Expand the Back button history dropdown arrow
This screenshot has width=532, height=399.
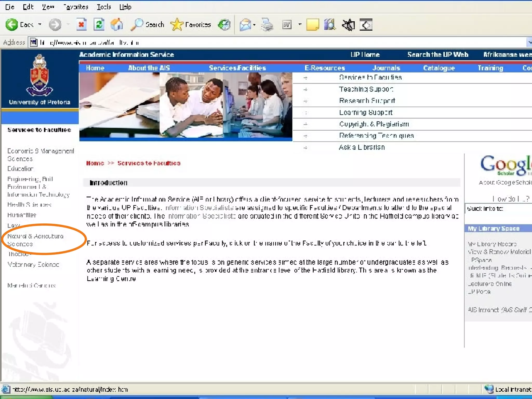coord(40,25)
